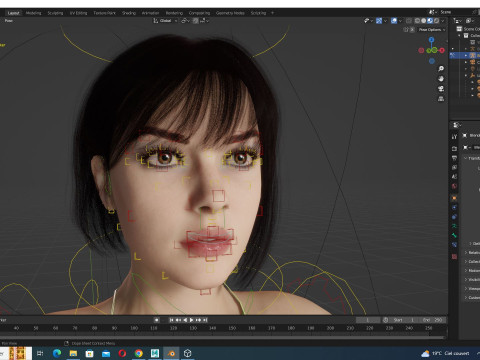Switch to the Modeling workspace tab
The image size is (480, 360).
coord(33,13)
